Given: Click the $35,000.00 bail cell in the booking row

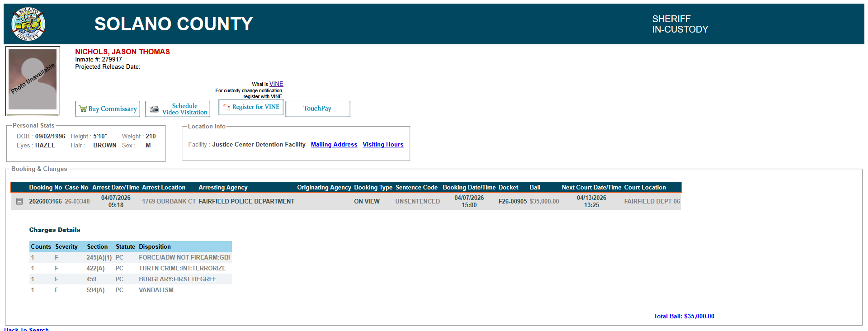Looking at the screenshot, I should 544,202.
